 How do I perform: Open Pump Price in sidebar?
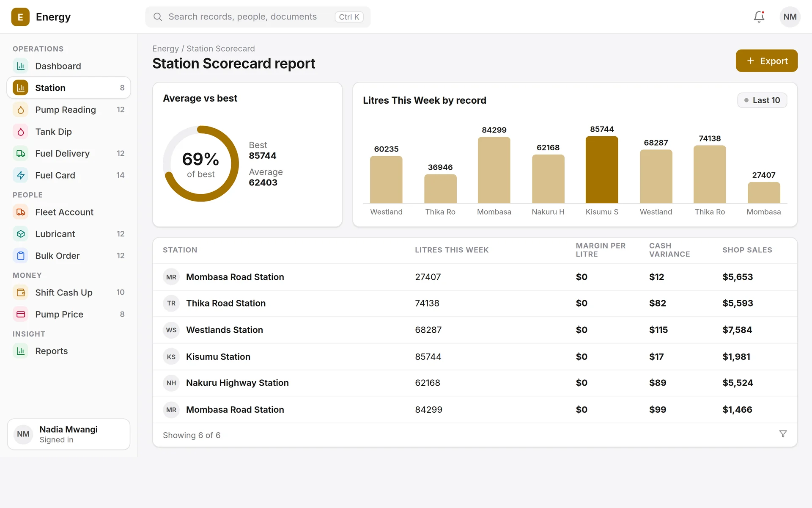[69, 315]
